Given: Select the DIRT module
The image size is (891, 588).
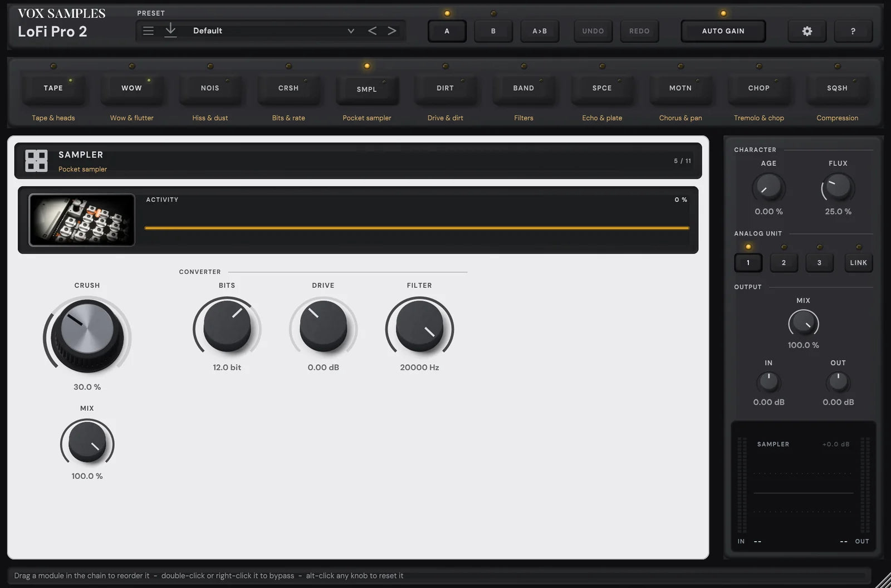Looking at the screenshot, I should (x=445, y=88).
